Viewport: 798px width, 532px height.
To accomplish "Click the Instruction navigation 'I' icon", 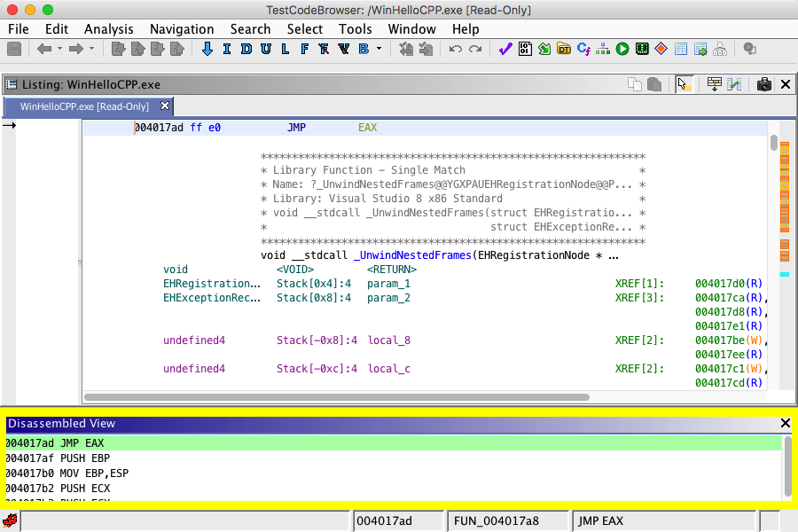I will point(226,49).
